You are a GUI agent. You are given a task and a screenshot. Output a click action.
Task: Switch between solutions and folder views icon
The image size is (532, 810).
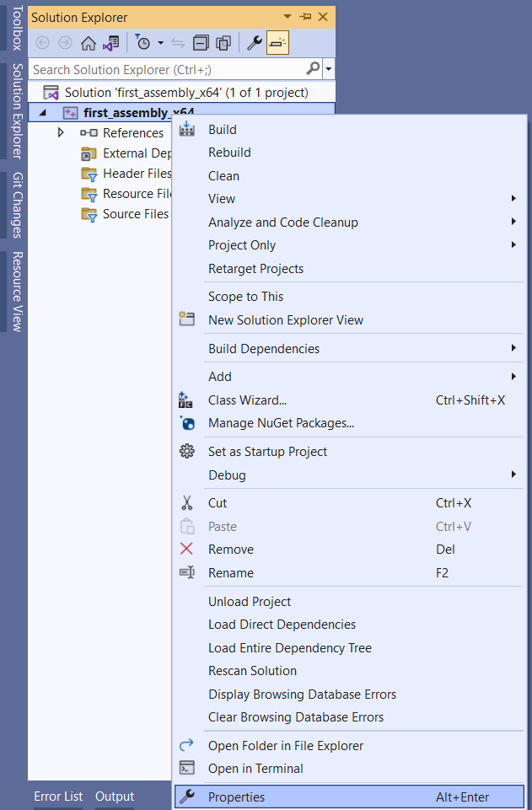coord(111,43)
